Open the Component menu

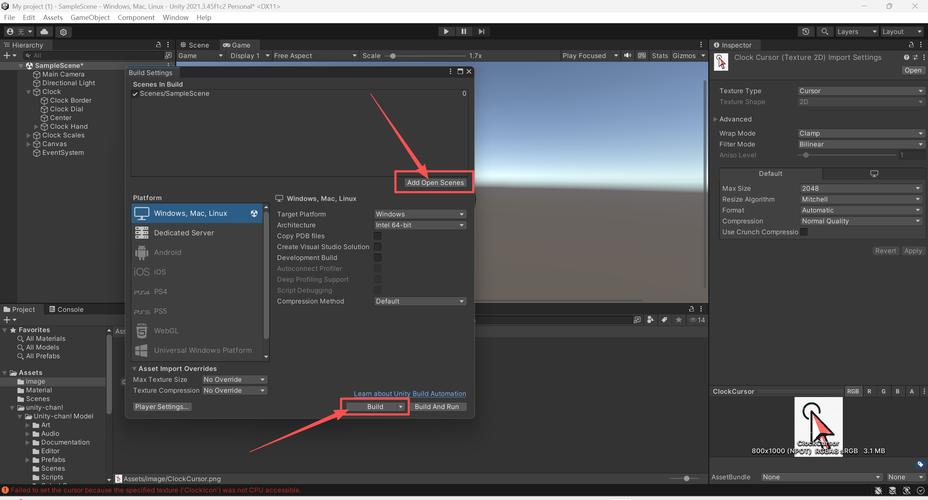(x=136, y=17)
